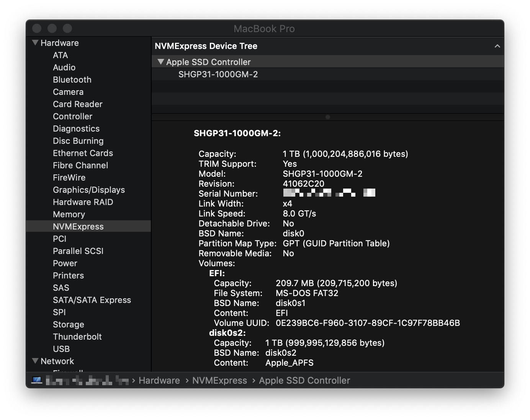Select the SHGP31-1000GM-2 device row in the tree

[328, 74]
